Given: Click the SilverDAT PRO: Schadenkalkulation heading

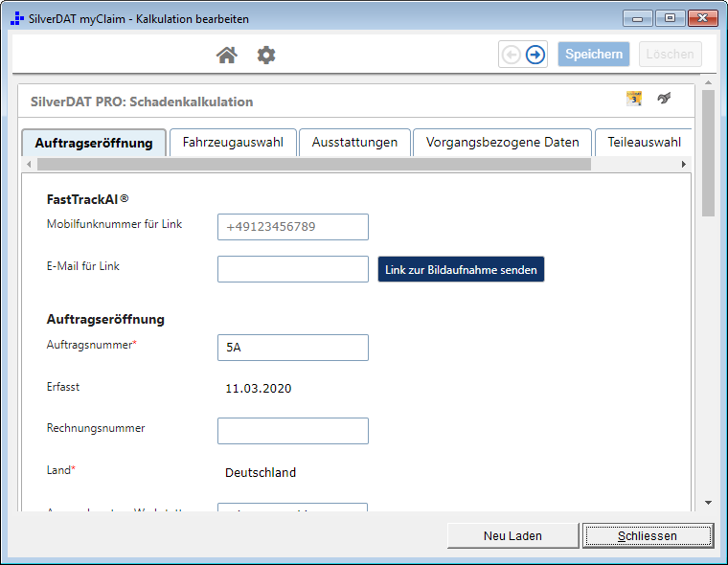Looking at the screenshot, I should (142, 102).
